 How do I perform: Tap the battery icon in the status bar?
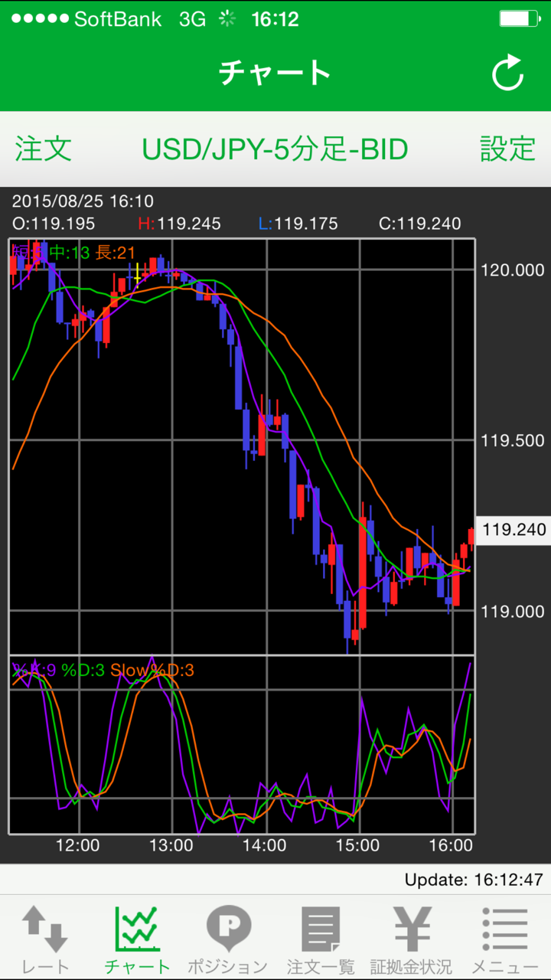coord(519,19)
